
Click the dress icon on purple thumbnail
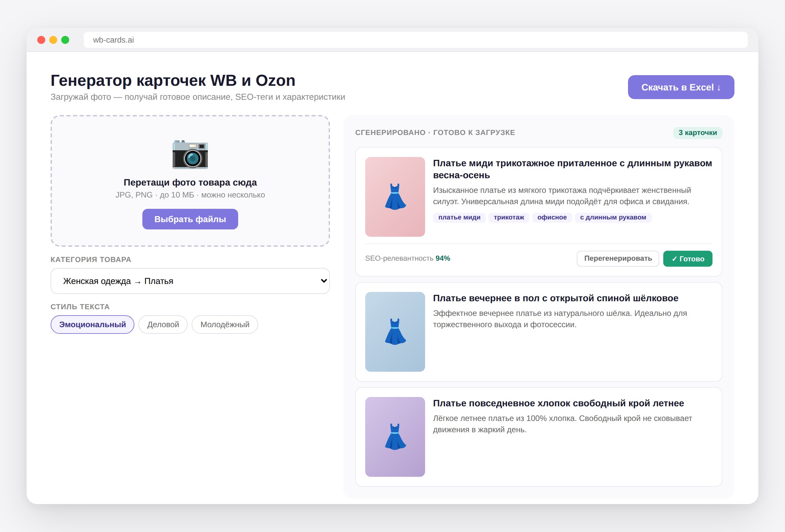395,437
